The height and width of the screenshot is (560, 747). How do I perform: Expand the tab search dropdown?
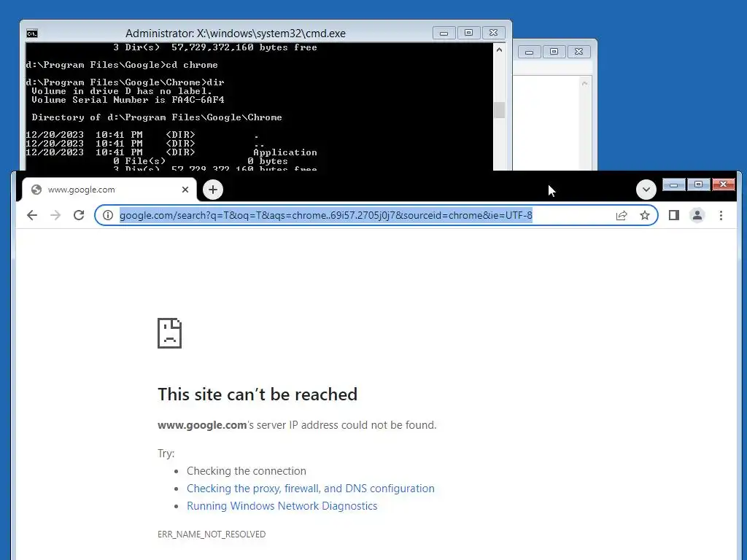pos(646,190)
